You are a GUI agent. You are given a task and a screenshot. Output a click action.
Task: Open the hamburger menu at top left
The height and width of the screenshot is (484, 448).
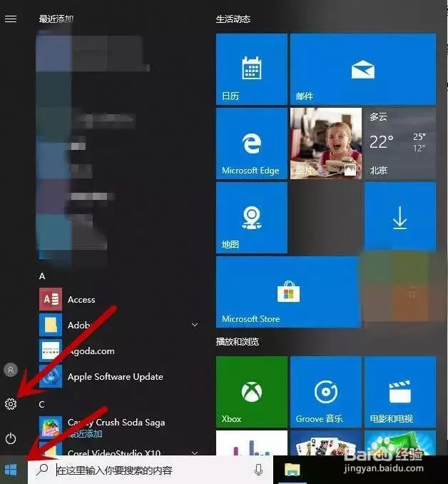11,19
